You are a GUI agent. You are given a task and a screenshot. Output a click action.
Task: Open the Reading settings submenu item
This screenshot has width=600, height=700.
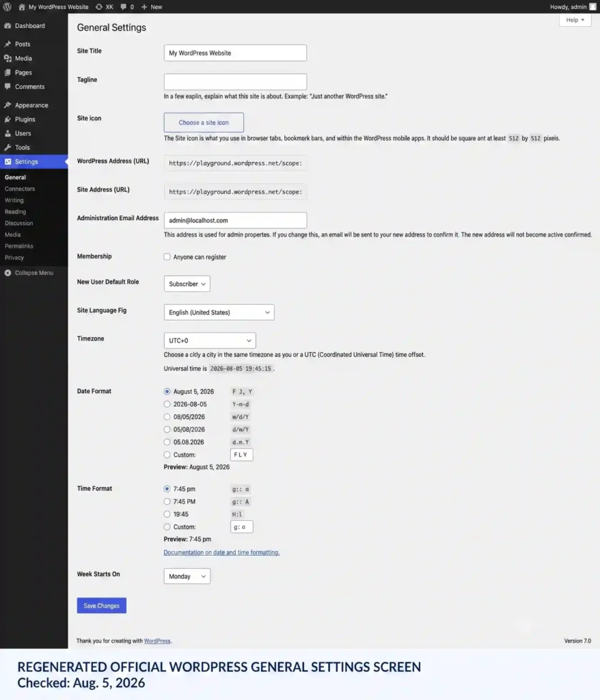(15, 212)
